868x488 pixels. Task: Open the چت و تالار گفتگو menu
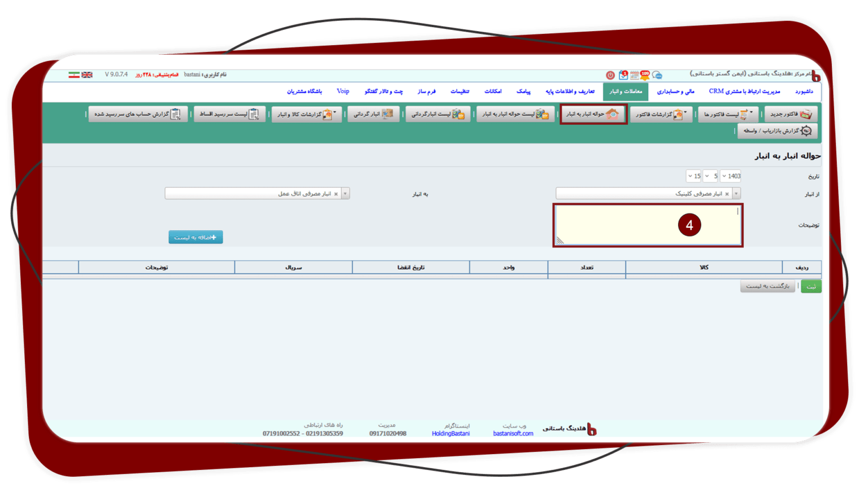384,91
